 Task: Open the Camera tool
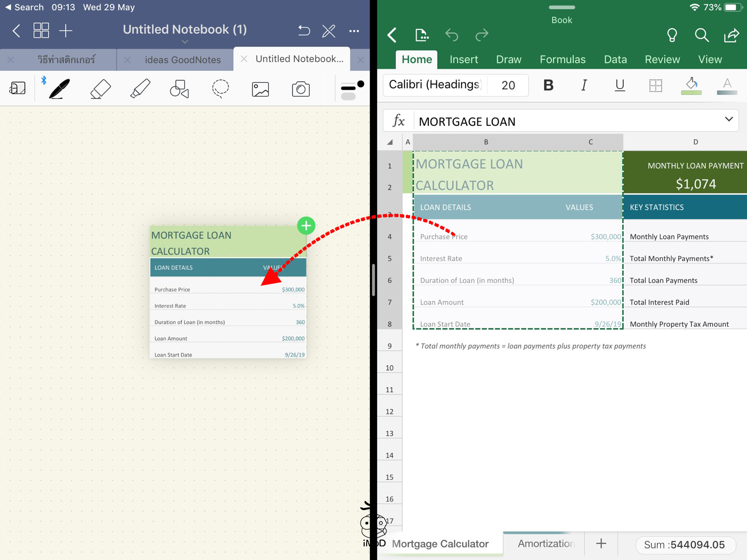point(301,89)
